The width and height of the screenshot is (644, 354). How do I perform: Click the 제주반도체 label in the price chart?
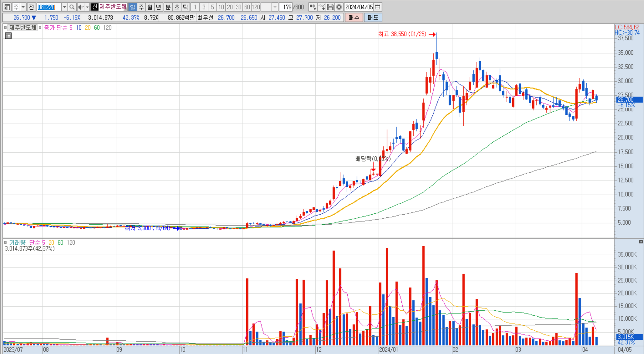point(23,28)
